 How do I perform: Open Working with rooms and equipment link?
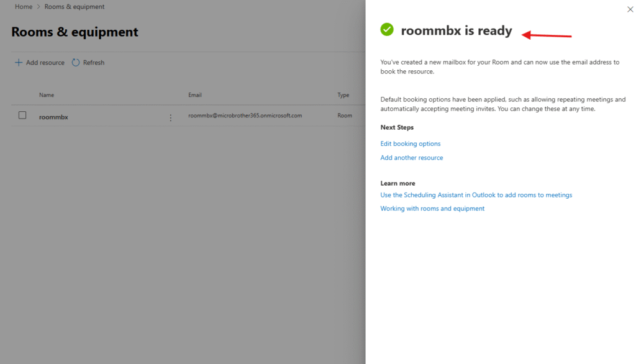pos(432,209)
